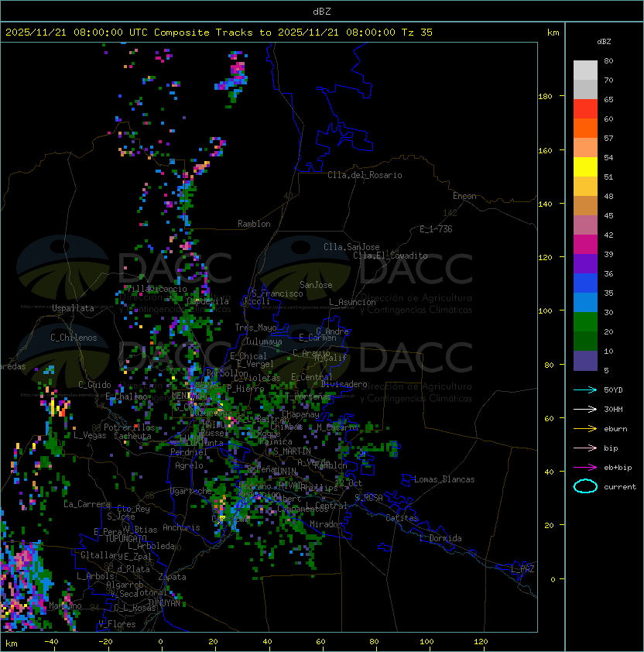Click the magenta eb+bip arrow symbol
The image size is (644, 652).
click(585, 468)
